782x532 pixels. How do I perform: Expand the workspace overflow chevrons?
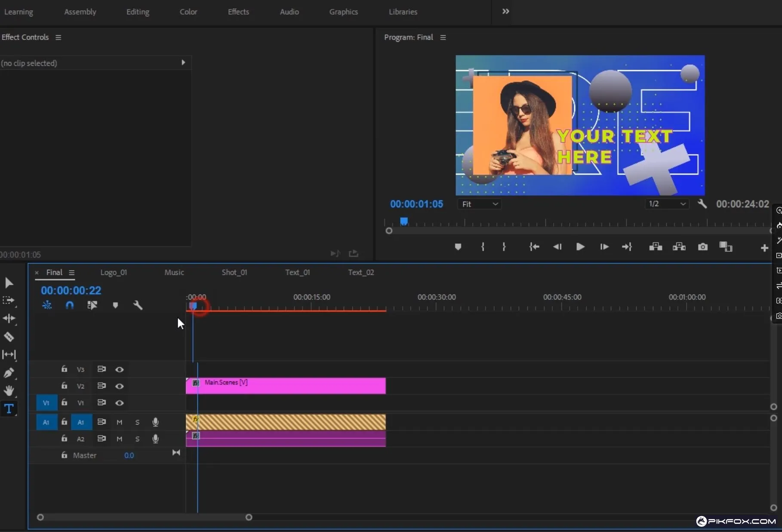point(506,11)
